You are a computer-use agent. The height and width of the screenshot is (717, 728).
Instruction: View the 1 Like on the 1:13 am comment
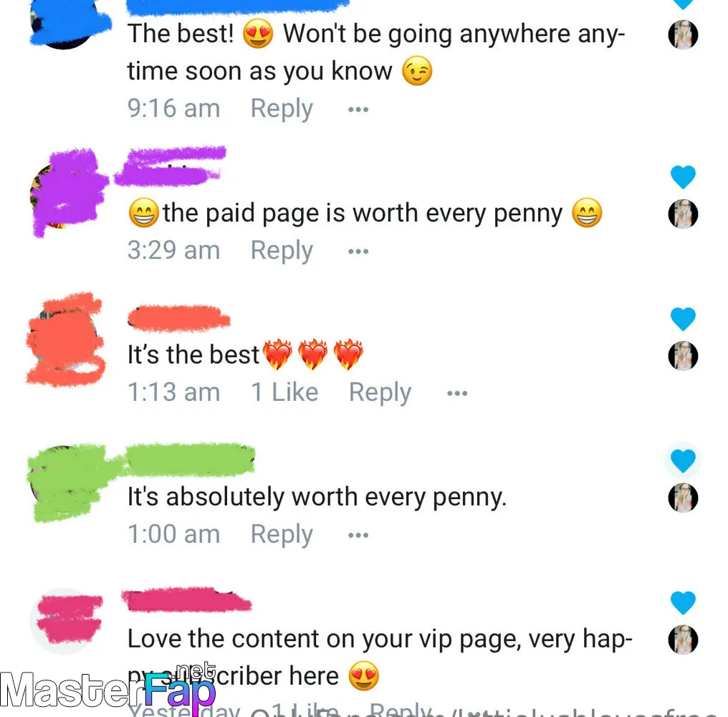284,391
